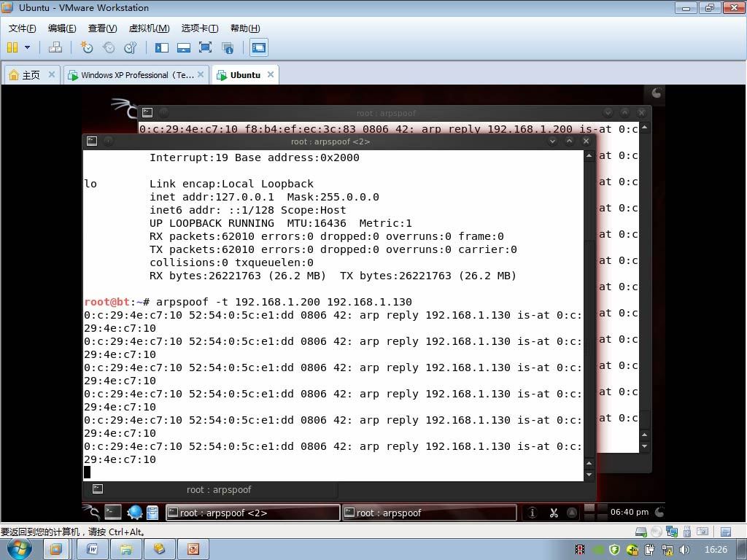Image resolution: width=747 pixels, height=560 pixels.
Task: Open the blue globe web browser panel icon
Action: pyautogui.click(x=135, y=513)
